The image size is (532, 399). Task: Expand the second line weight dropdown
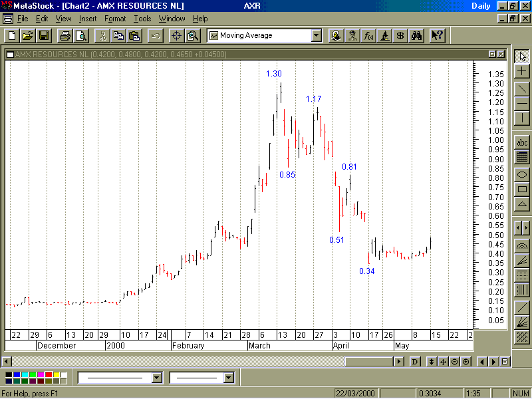229,378
